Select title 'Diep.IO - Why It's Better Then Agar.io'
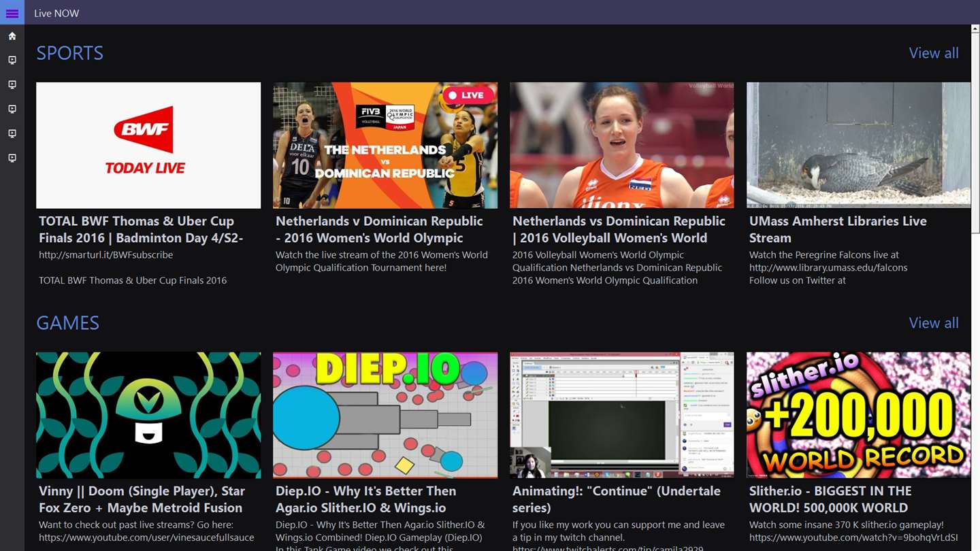 point(365,499)
